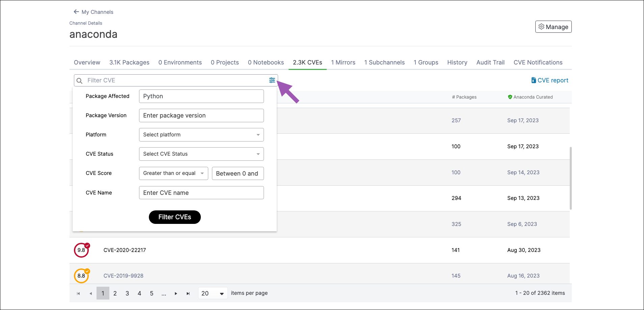
Task: Open the 1 Subchannels tab
Action: coord(384,62)
